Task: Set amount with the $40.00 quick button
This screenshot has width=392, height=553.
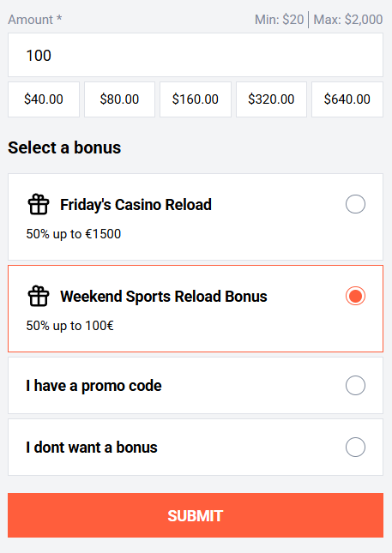Action: click(44, 99)
